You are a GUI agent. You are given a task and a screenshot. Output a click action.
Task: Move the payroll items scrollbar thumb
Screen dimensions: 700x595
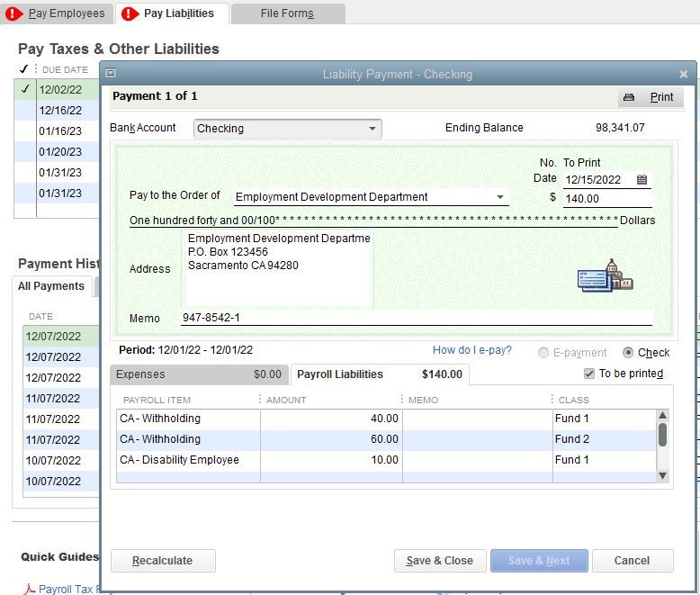662,435
